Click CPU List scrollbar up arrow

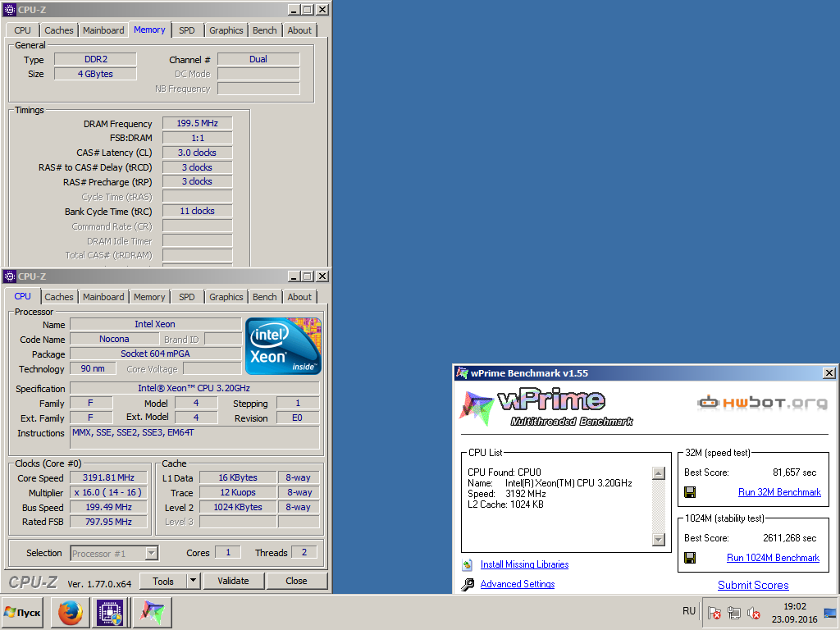click(x=659, y=473)
